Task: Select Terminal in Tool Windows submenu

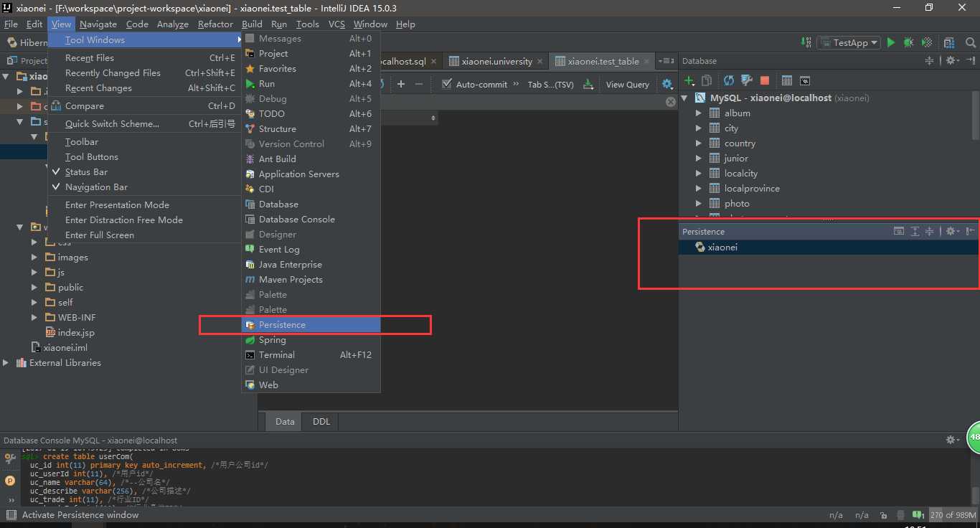Action: (311, 354)
